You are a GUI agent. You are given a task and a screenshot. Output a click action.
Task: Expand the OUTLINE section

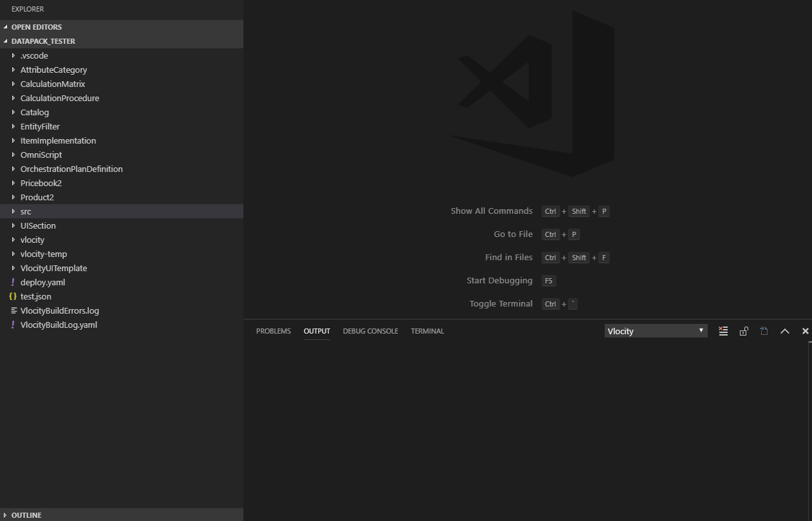tap(122, 515)
